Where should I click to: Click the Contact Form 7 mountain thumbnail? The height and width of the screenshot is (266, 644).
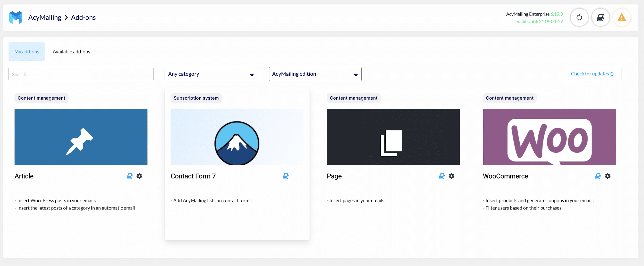237,137
